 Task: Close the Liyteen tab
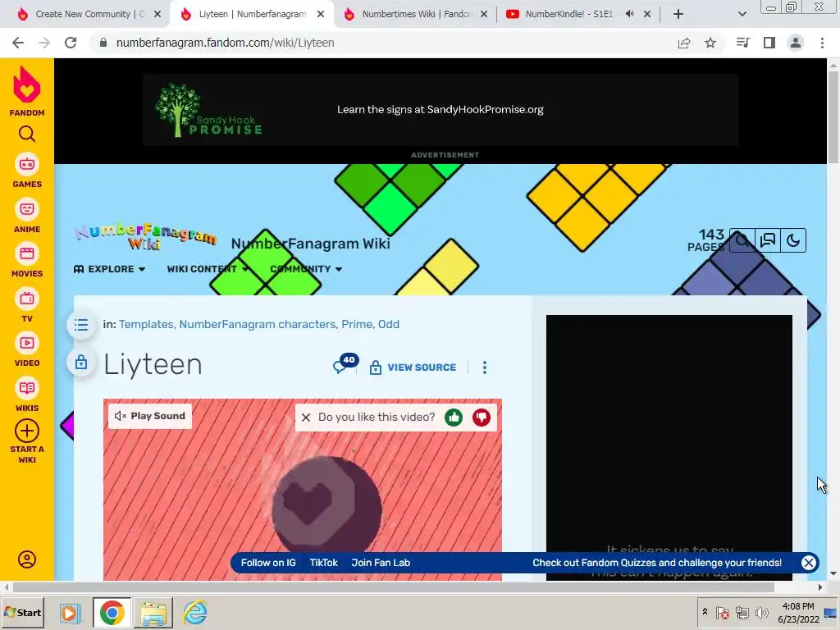click(321, 14)
